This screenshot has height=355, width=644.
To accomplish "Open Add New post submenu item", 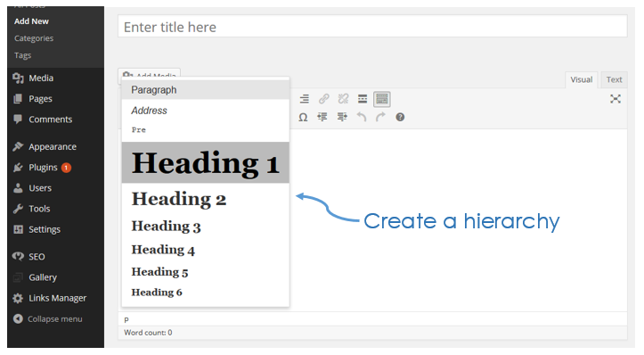I will [x=32, y=21].
